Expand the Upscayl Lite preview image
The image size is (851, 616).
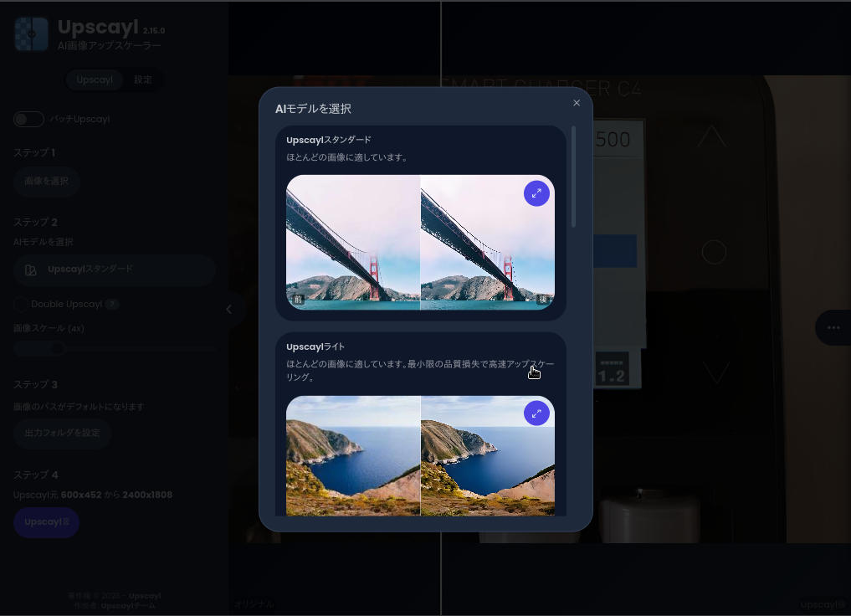click(x=536, y=413)
